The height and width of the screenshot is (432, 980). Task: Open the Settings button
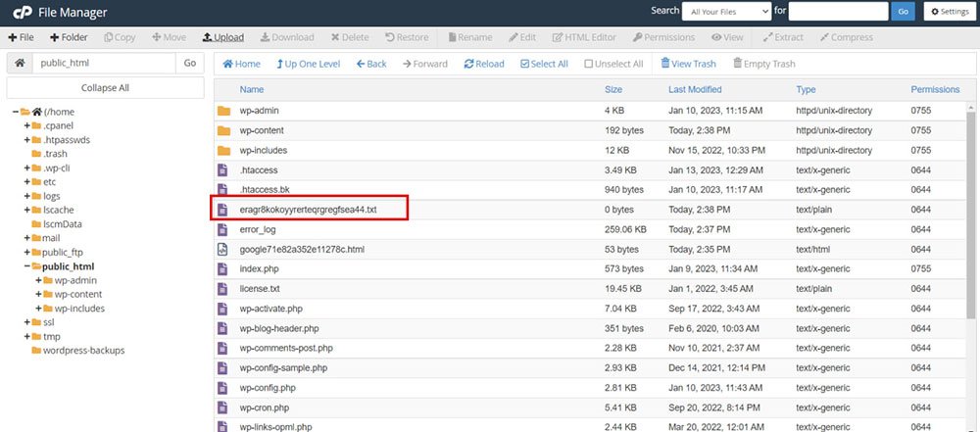click(947, 11)
